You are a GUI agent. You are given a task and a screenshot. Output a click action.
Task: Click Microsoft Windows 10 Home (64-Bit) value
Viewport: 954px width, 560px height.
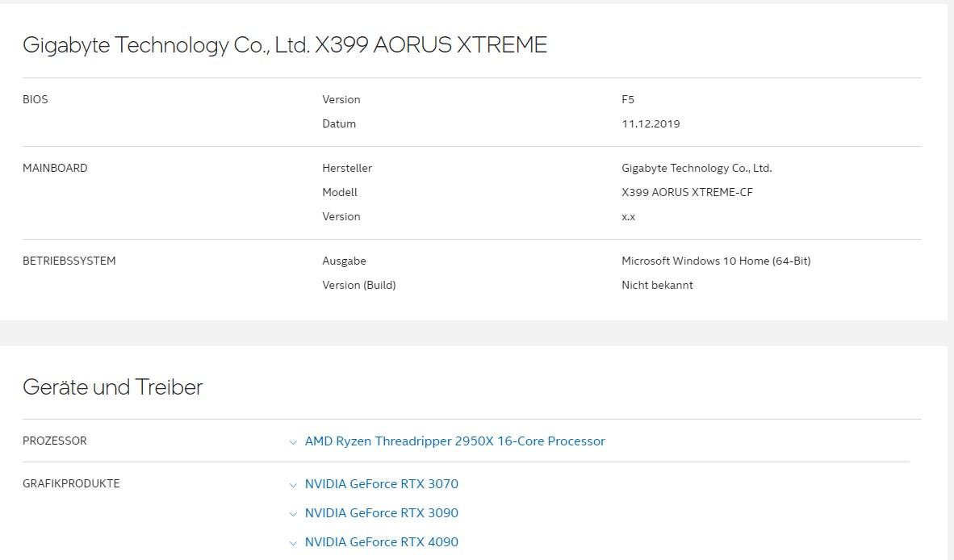point(716,261)
